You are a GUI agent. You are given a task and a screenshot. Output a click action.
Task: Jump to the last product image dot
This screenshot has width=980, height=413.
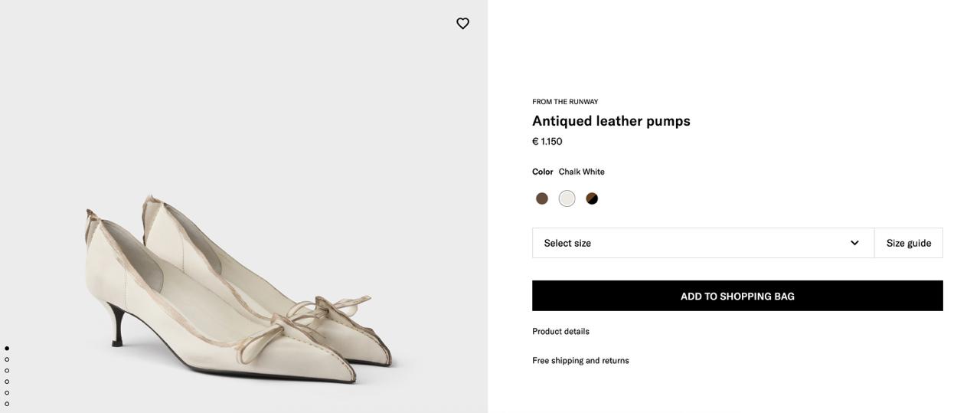(x=7, y=404)
